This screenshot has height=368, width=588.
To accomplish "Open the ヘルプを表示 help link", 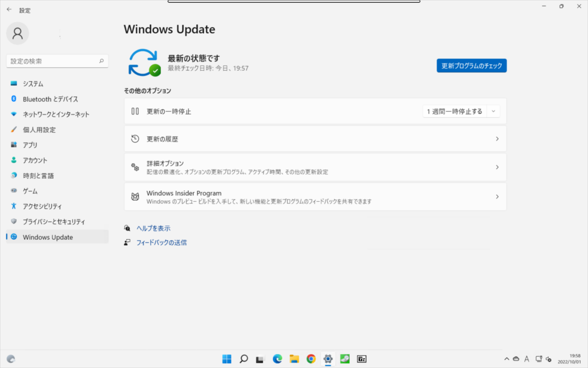I will coord(153,228).
